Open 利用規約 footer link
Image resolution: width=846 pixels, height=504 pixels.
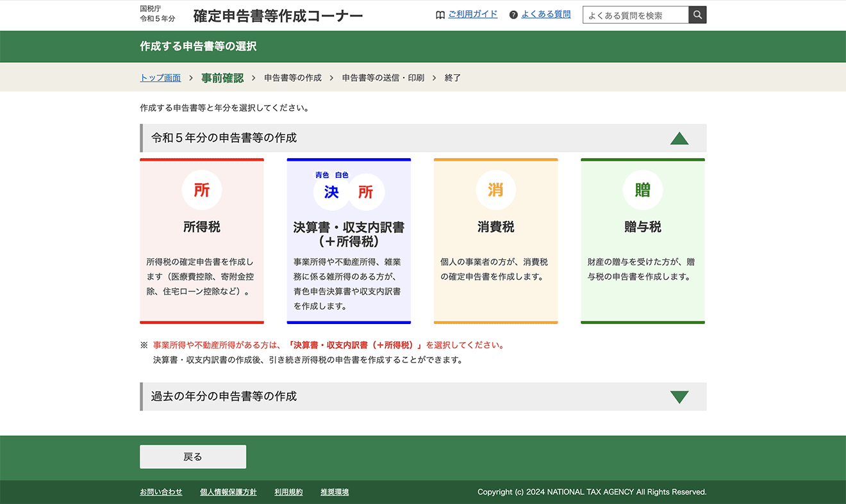coord(288,492)
